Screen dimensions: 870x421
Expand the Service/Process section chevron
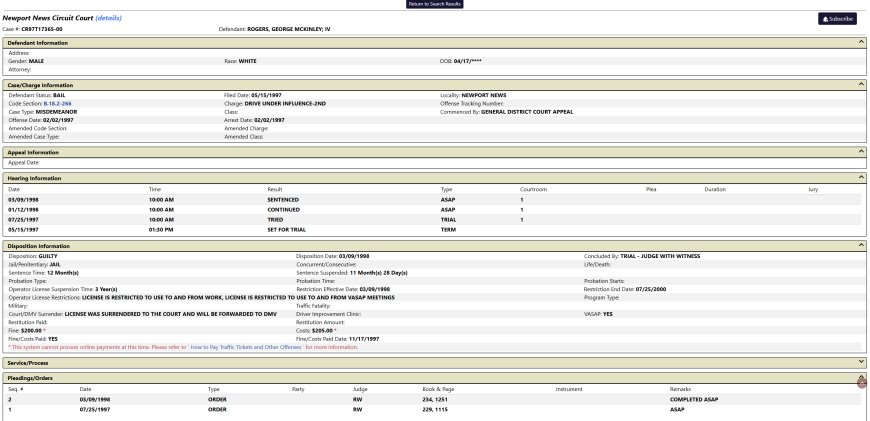point(861,361)
